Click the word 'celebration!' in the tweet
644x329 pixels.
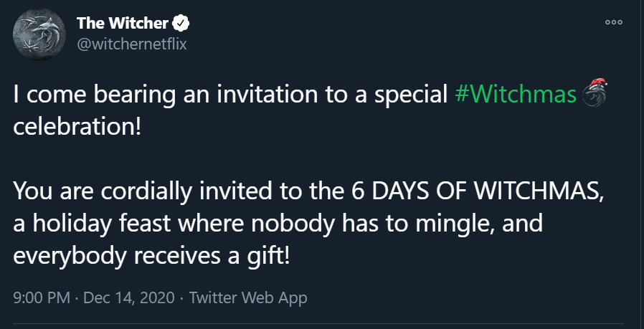77,127
